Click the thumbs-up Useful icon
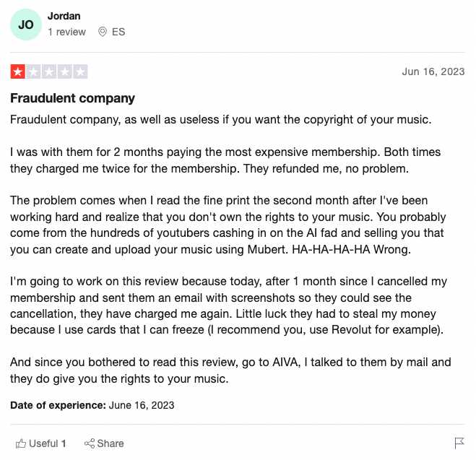This screenshot has width=476, height=460. [x=21, y=443]
